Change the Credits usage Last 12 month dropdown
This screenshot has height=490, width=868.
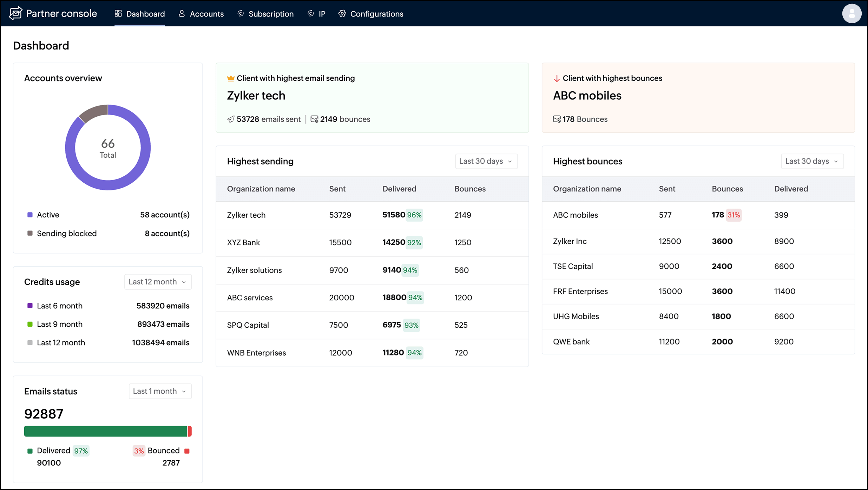[x=157, y=281]
